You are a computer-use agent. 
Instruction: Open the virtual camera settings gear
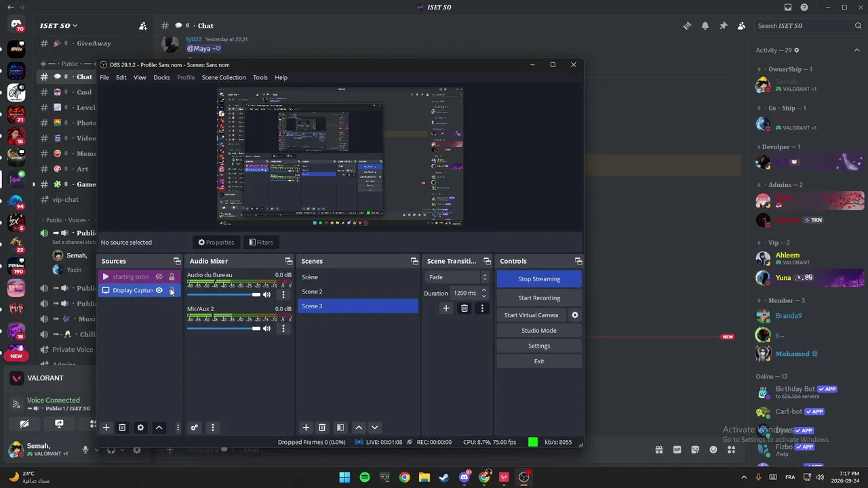pos(575,315)
